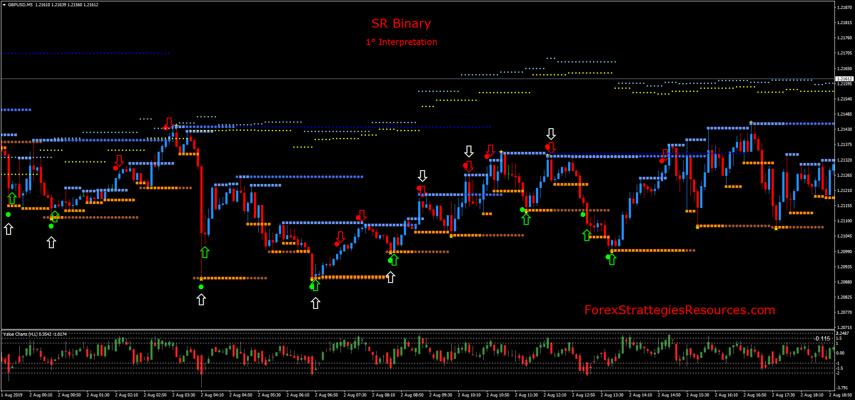Click red down arrow at the 03:30 peak
Image resolution: width=855 pixels, height=400 pixels.
pos(168,122)
